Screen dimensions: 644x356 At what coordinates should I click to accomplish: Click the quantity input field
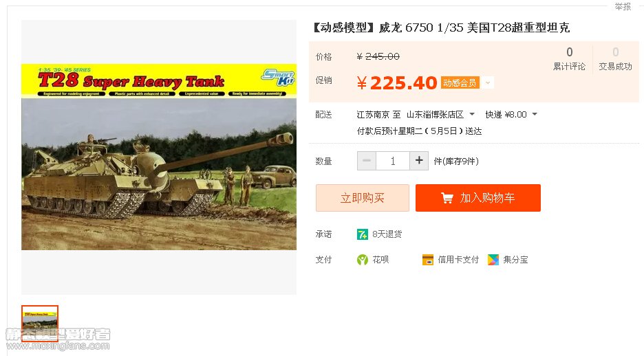tap(393, 160)
